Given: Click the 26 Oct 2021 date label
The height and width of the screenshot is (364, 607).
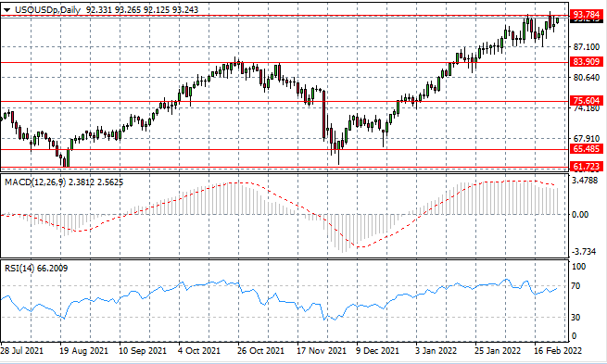Looking at the screenshot, I should coord(260,351).
